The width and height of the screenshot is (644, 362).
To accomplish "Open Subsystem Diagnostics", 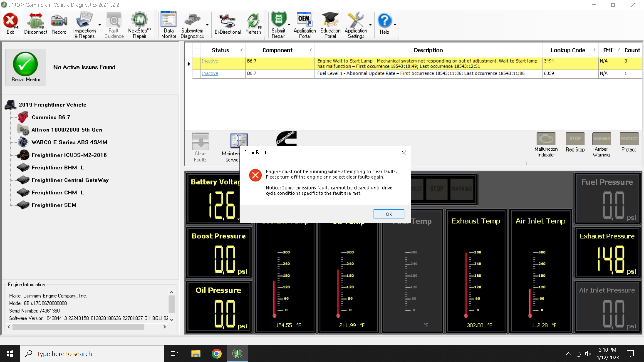I will point(193,25).
